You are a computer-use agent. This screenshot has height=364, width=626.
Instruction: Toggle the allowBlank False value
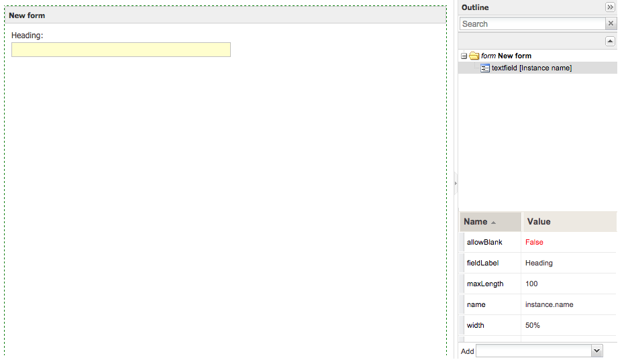(x=534, y=242)
